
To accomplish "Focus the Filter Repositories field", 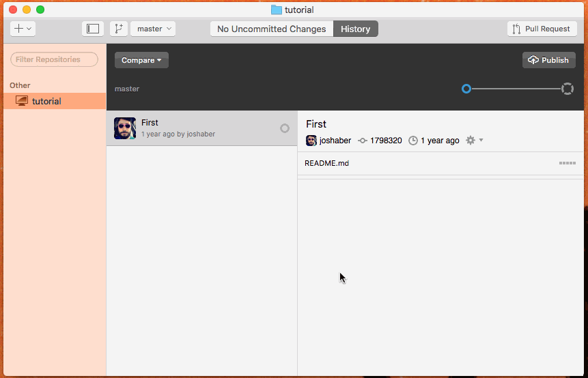I will [55, 59].
